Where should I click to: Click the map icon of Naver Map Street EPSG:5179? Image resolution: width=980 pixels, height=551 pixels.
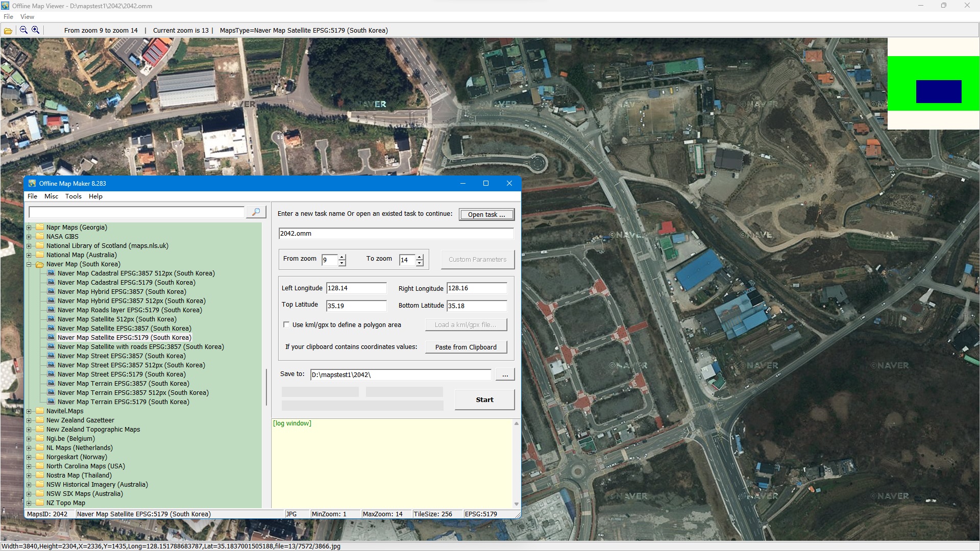[x=51, y=374]
